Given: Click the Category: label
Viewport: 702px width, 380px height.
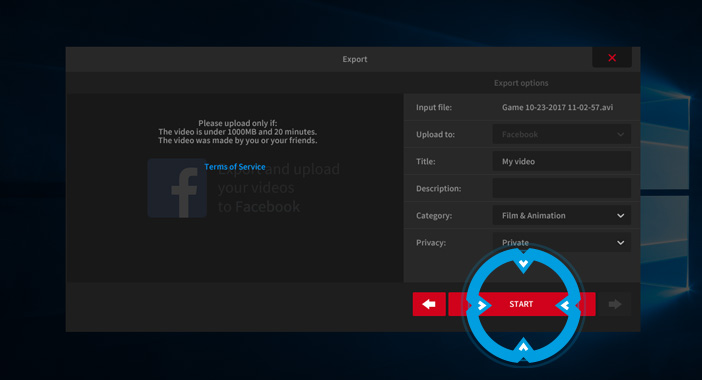Looking at the screenshot, I should coord(434,216).
